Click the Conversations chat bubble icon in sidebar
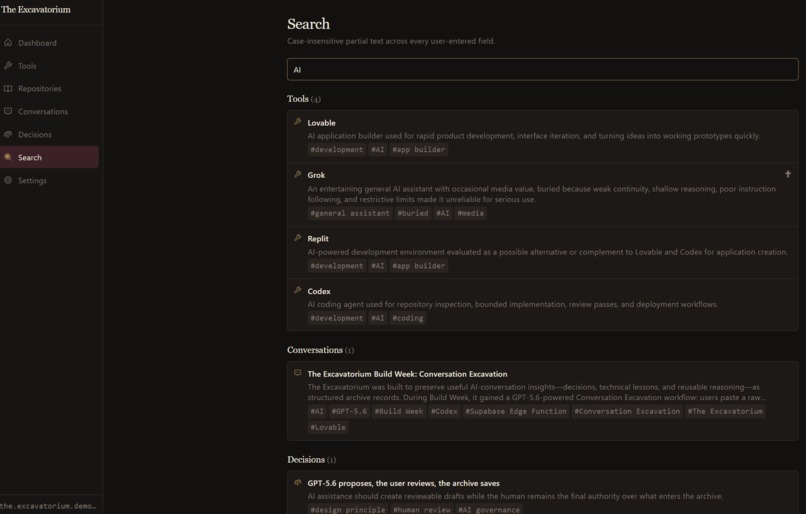 coord(8,111)
